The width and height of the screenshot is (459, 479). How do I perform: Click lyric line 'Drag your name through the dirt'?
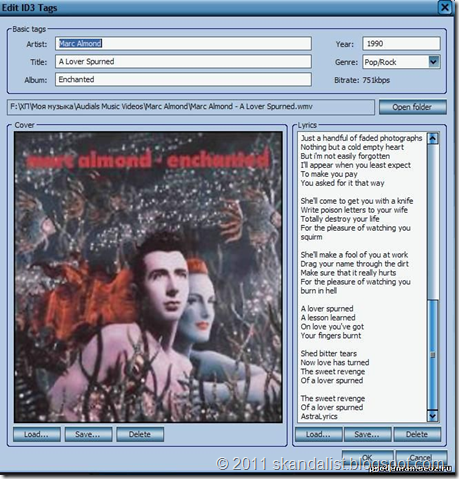(x=355, y=264)
